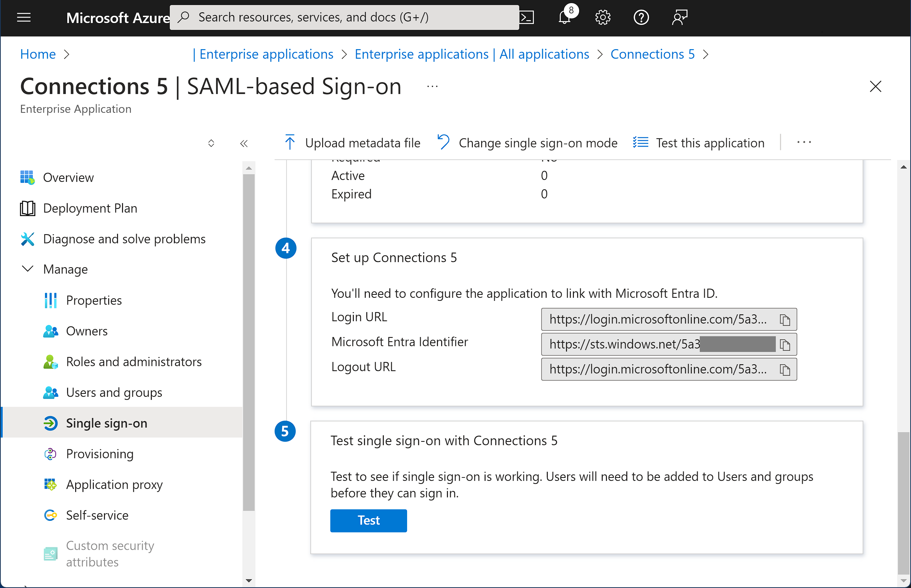Go to Home breadcrumb
The height and width of the screenshot is (588, 911).
coord(38,54)
